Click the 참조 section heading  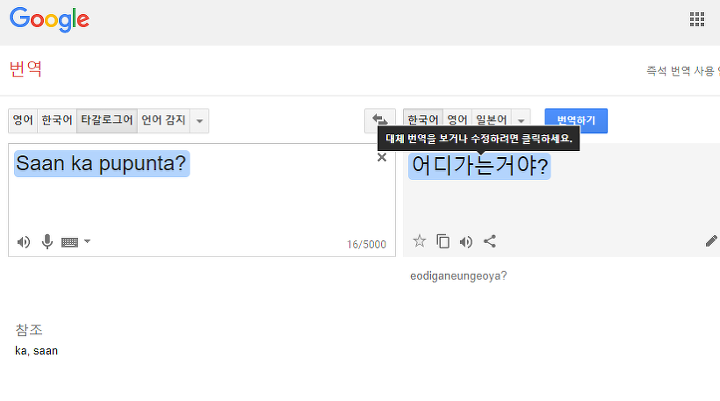point(28,329)
